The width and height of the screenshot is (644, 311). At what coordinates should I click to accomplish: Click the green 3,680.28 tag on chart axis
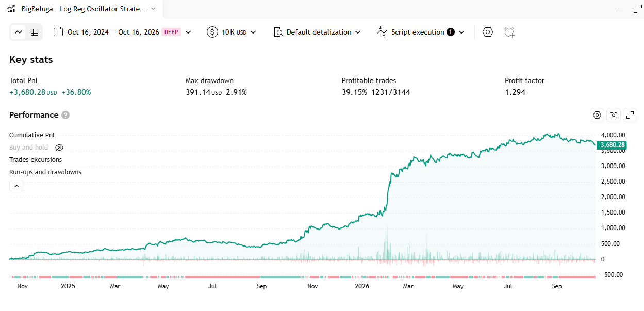(x=612, y=145)
